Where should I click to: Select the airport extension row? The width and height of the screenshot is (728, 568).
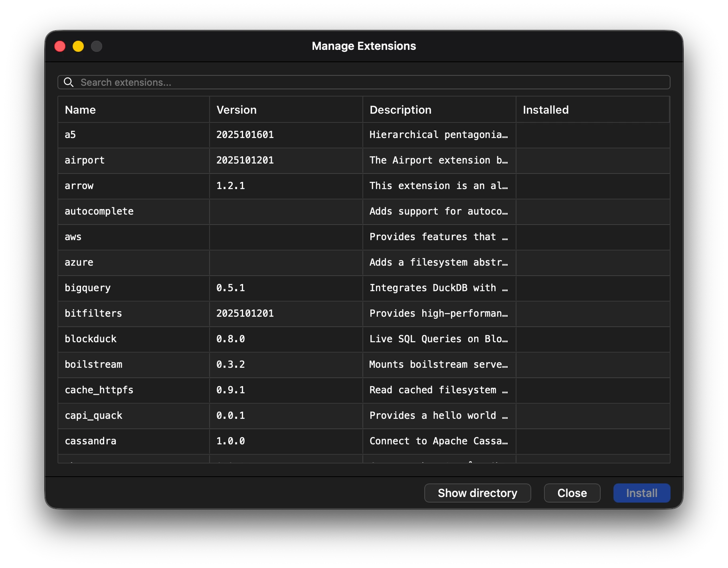pos(85,160)
